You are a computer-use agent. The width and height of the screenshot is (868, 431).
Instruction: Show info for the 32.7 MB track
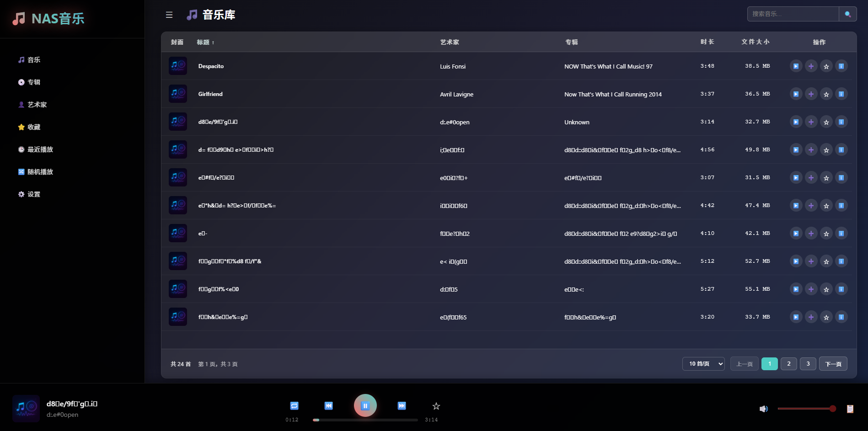pyautogui.click(x=841, y=122)
